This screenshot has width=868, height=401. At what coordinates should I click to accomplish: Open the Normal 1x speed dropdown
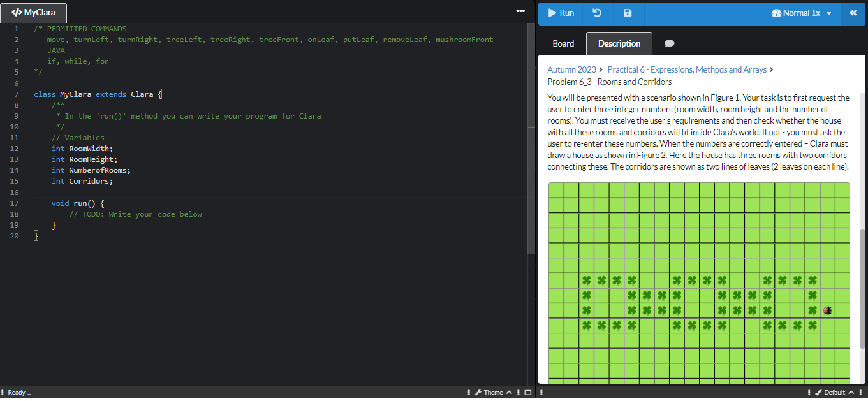[x=801, y=13]
